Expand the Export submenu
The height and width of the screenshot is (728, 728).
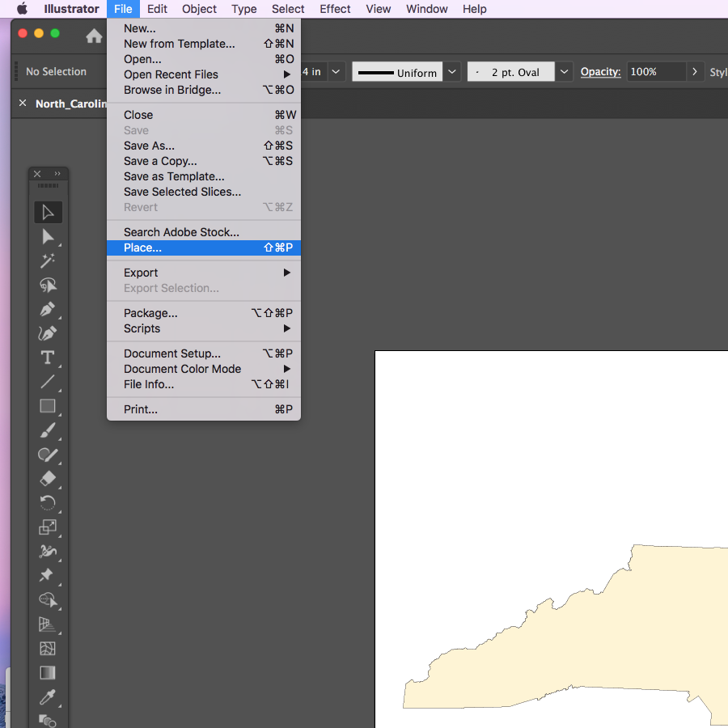tap(203, 273)
